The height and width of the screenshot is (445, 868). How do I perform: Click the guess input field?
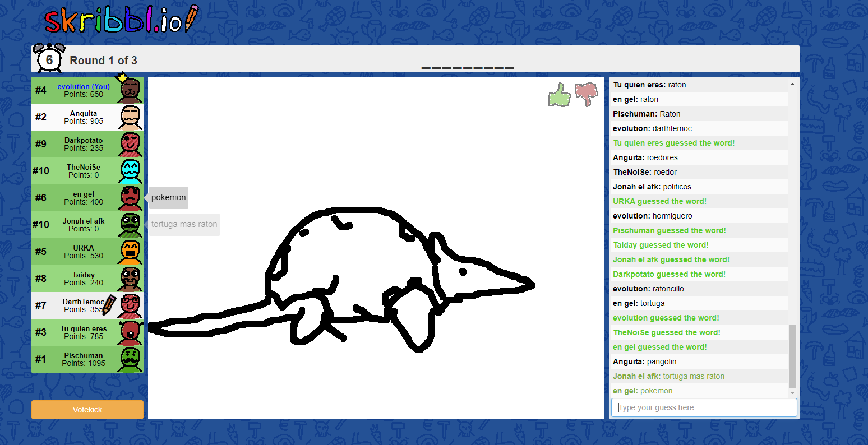point(704,407)
